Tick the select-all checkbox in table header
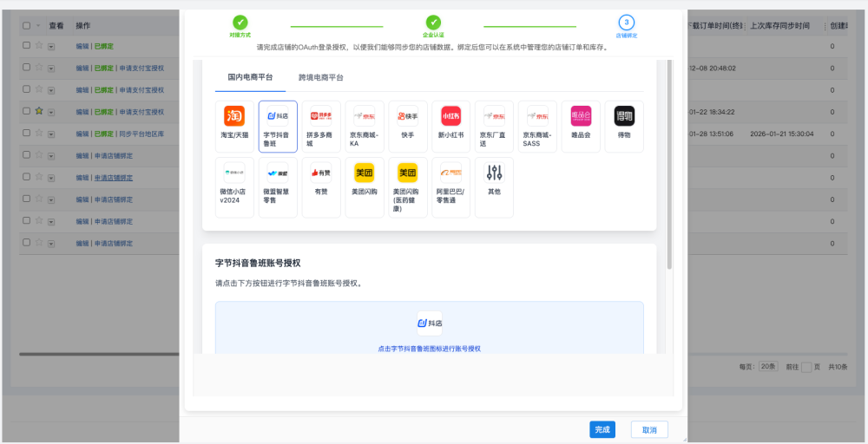868x444 pixels. 26,25
